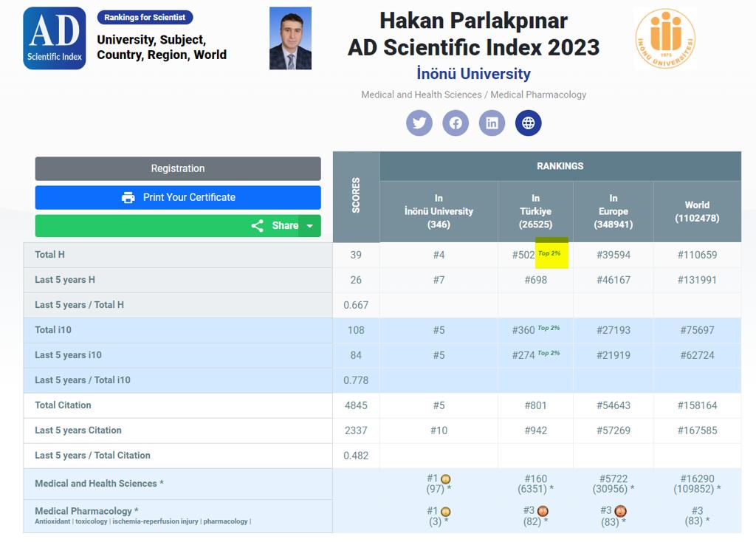Select the In İnönü University (346) column header
Screen dimensions: 756x542
click(439, 212)
